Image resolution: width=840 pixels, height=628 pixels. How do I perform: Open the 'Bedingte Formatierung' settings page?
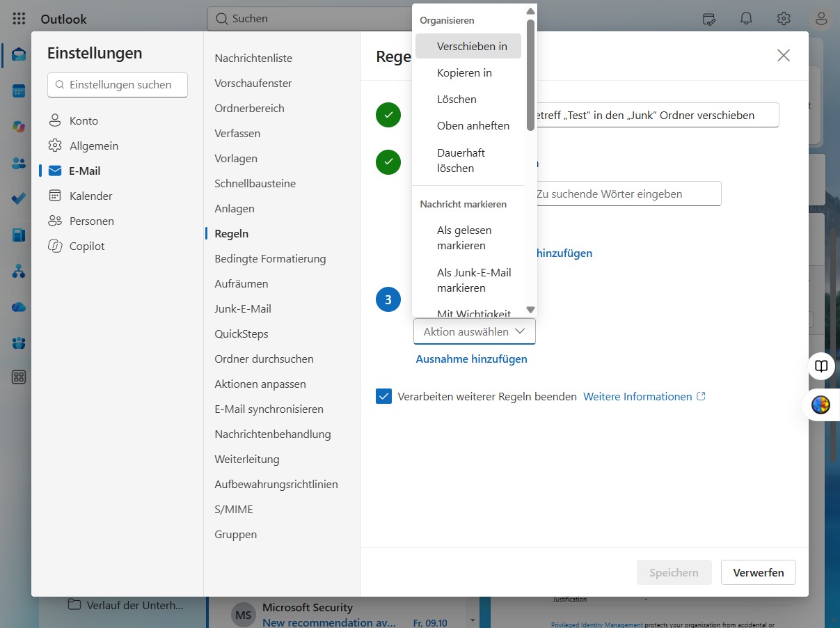click(270, 258)
